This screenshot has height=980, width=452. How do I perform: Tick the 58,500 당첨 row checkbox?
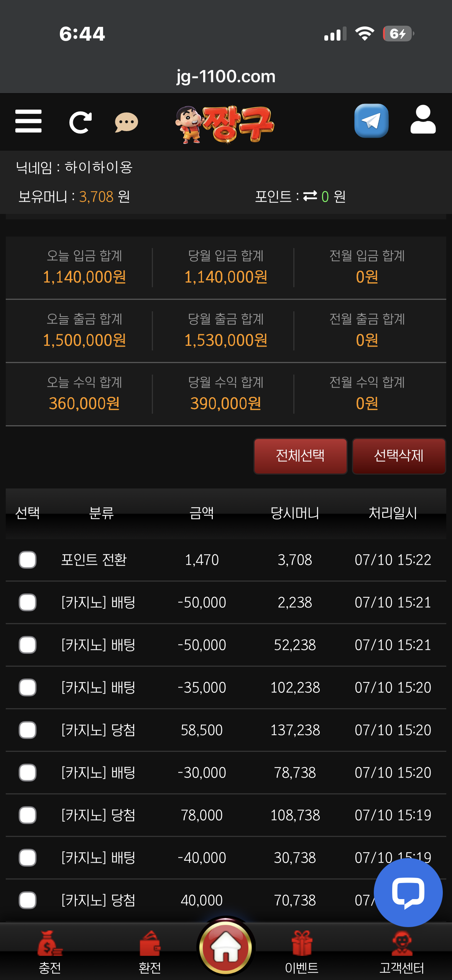click(x=28, y=730)
